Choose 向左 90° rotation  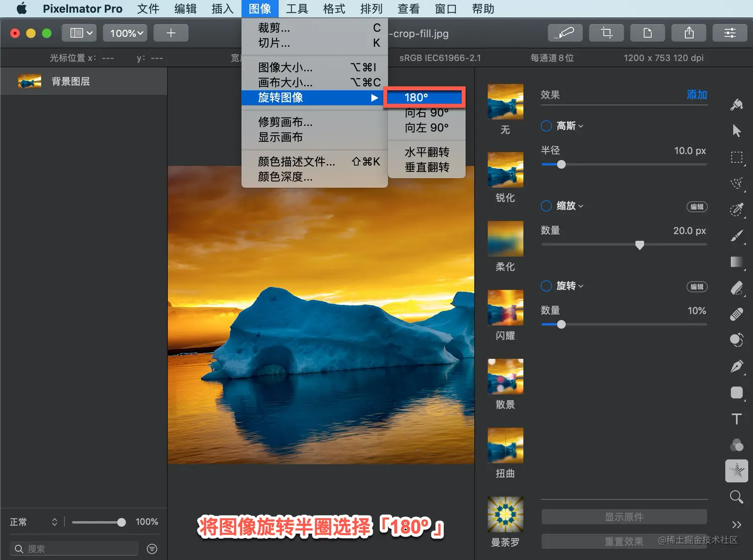pyautogui.click(x=426, y=128)
